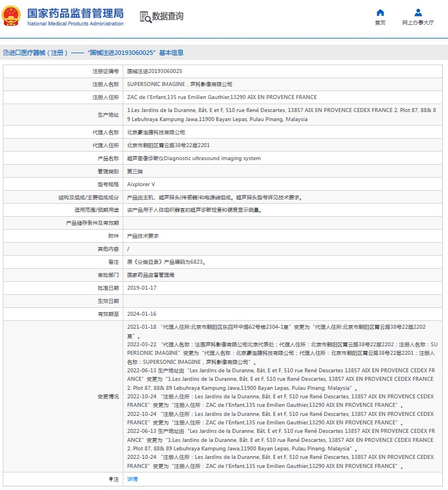This screenshot has height=490, width=448.
Task: Select agent name 北京豪洛捷科技有限公司
Action: (x=156, y=132)
